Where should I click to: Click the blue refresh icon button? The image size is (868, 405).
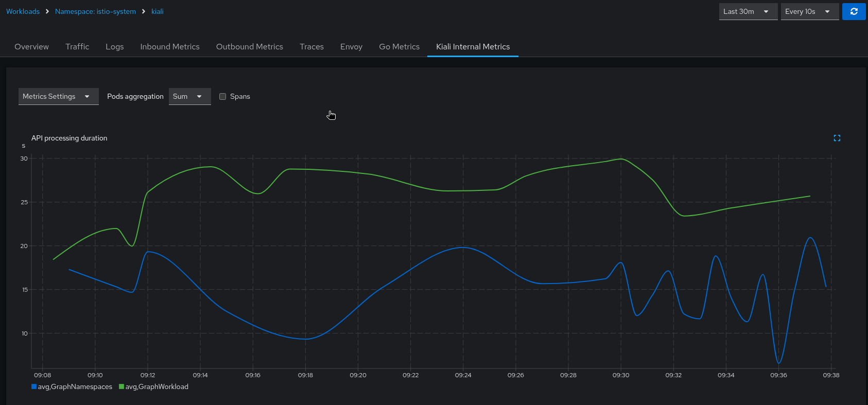(x=854, y=11)
